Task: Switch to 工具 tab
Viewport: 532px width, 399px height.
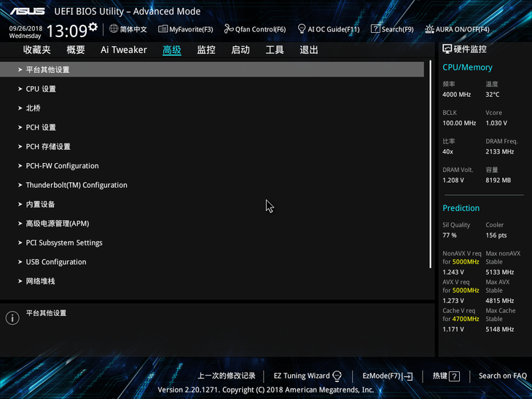Action: point(275,50)
